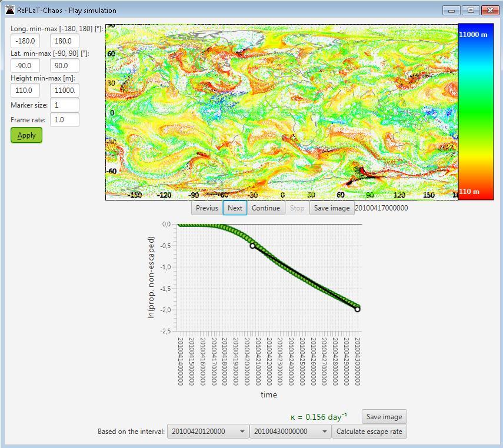Save the escape rate chart image
Viewport: 503px width, 448px height.
pos(384,417)
